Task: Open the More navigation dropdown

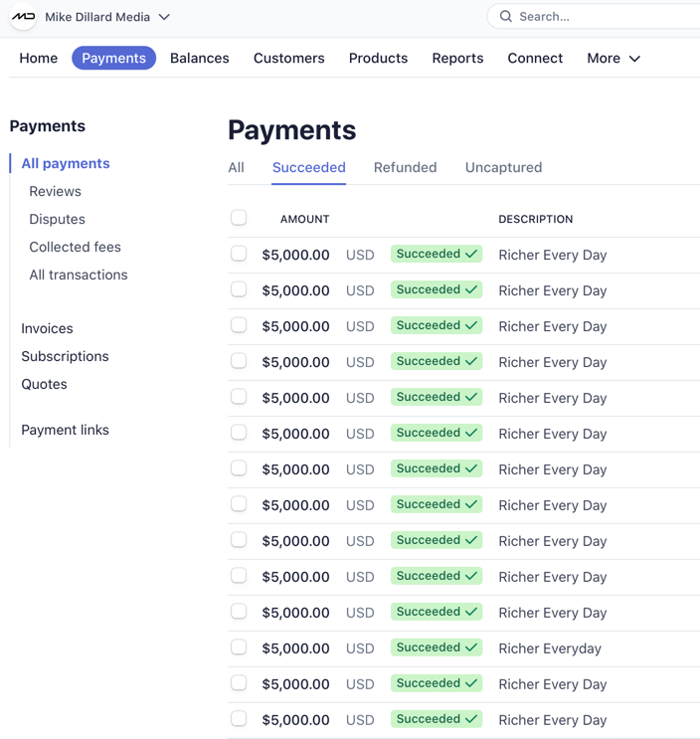Action: click(x=612, y=59)
